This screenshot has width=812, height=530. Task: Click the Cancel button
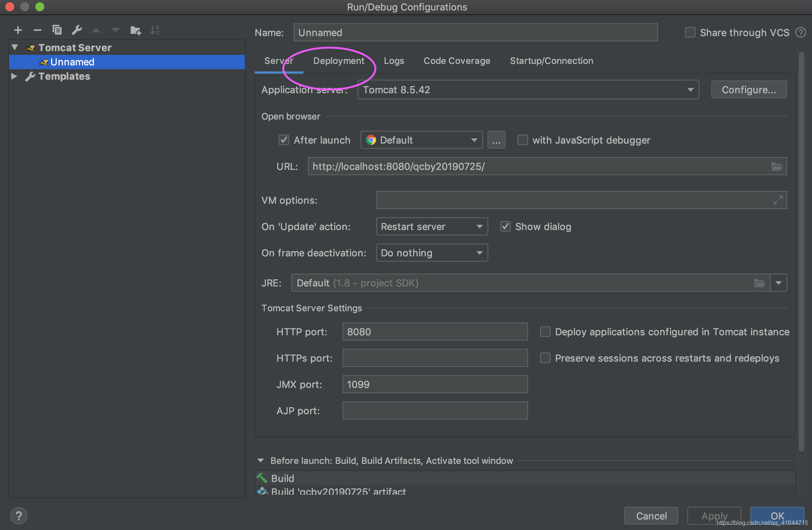pyautogui.click(x=651, y=516)
